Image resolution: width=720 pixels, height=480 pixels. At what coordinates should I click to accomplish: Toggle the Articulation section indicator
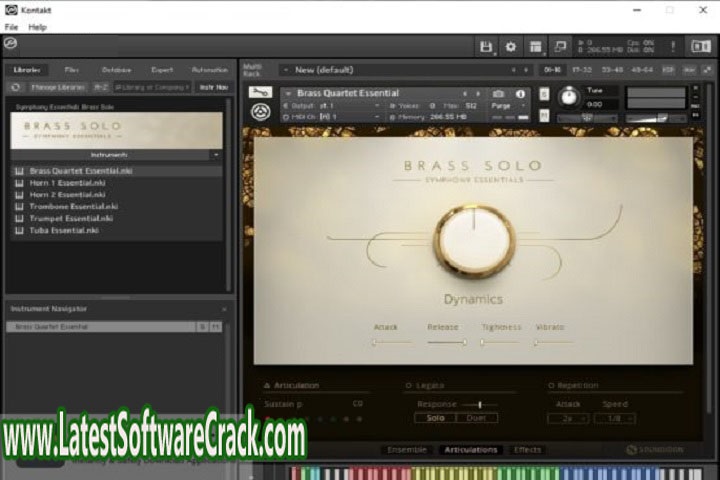(267, 385)
